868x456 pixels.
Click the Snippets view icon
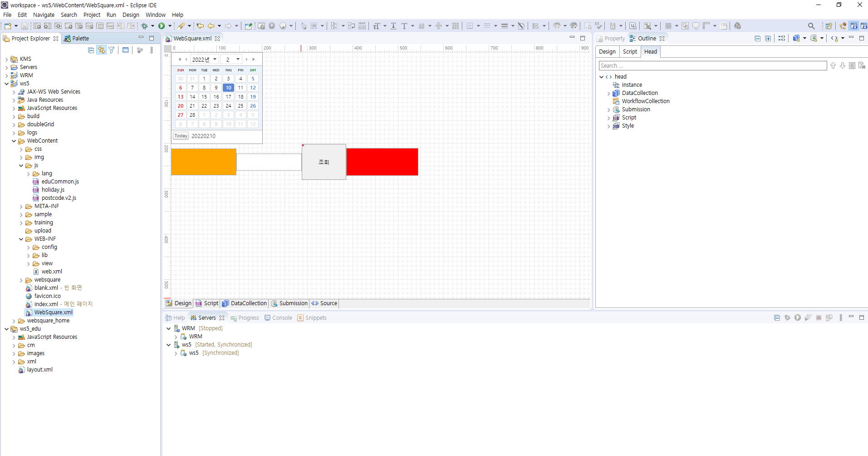point(301,317)
